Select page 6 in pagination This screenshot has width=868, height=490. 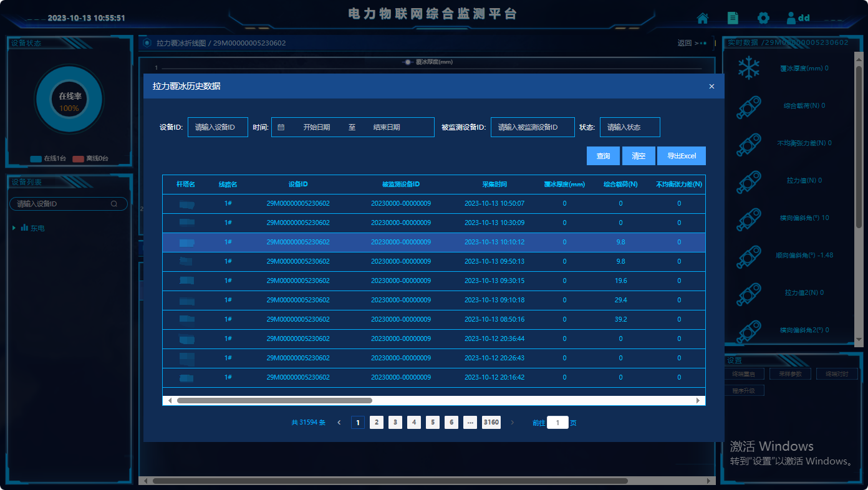click(x=451, y=423)
